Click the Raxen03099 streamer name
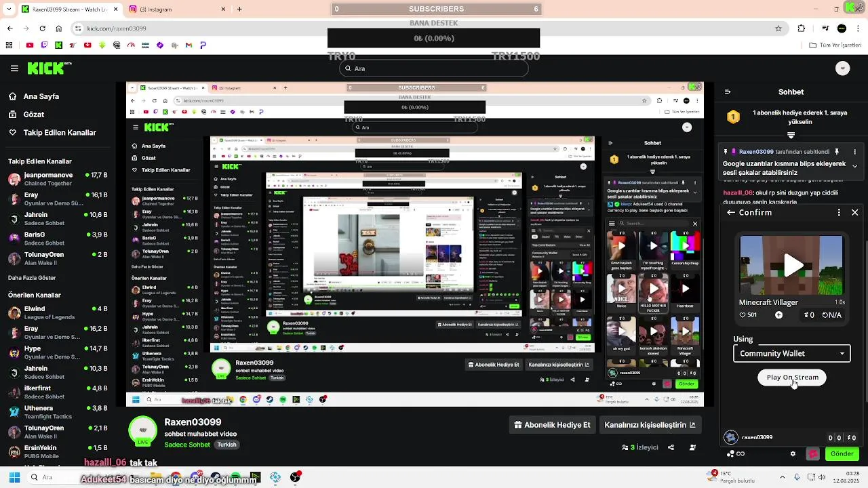The width and height of the screenshot is (868, 488). point(193,422)
